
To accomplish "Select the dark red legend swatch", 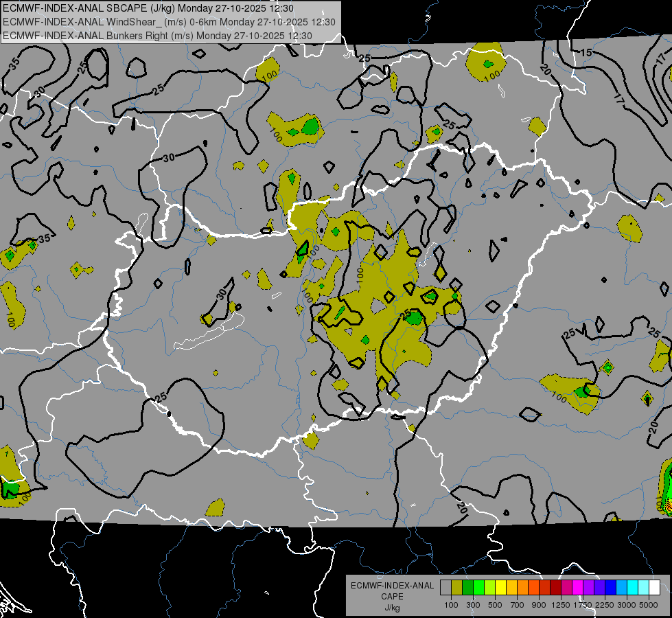I will click(x=556, y=587).
